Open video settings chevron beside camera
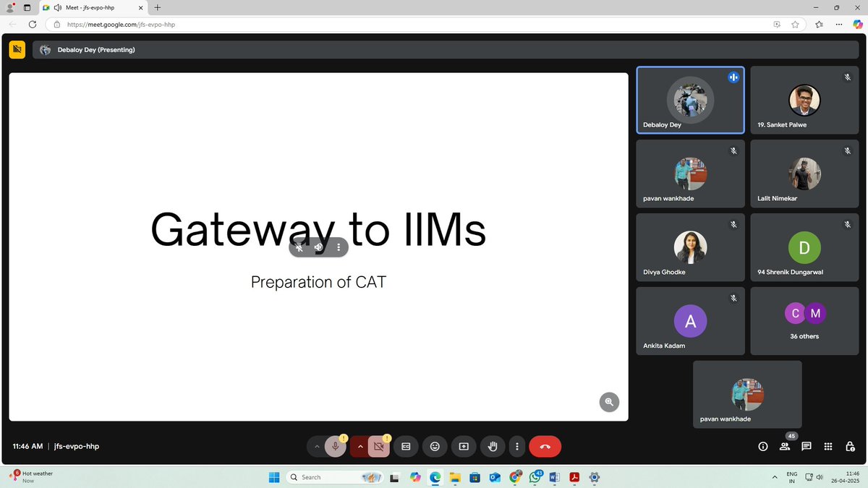868x488 pixels. tap(359, 447)
